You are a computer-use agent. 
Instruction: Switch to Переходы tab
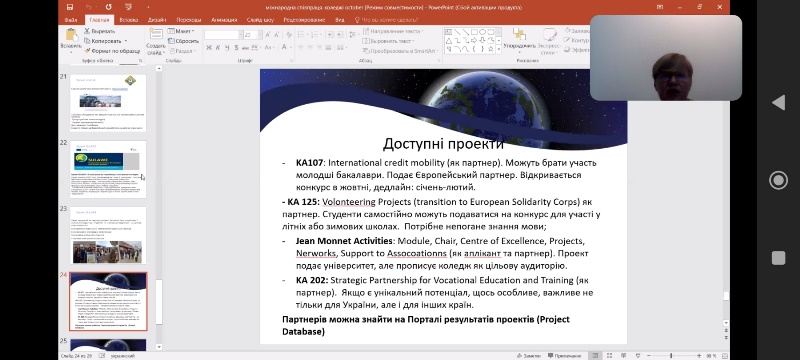pos(189,20)
